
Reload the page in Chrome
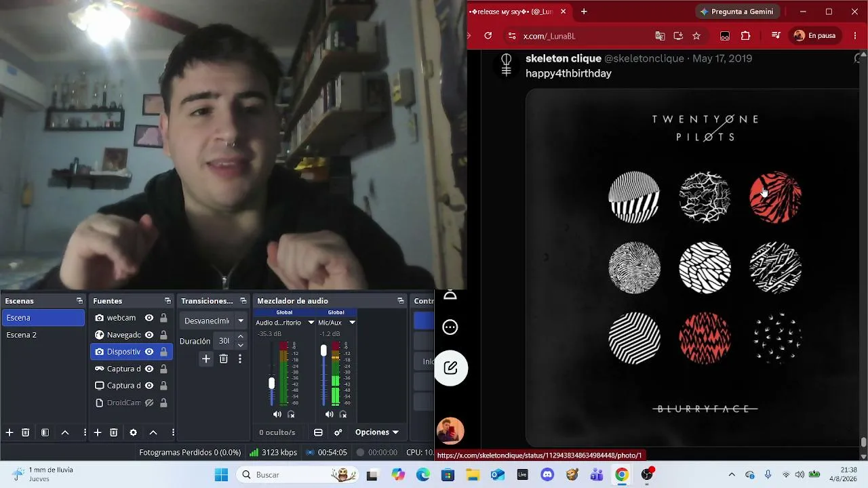click(488, 36)
